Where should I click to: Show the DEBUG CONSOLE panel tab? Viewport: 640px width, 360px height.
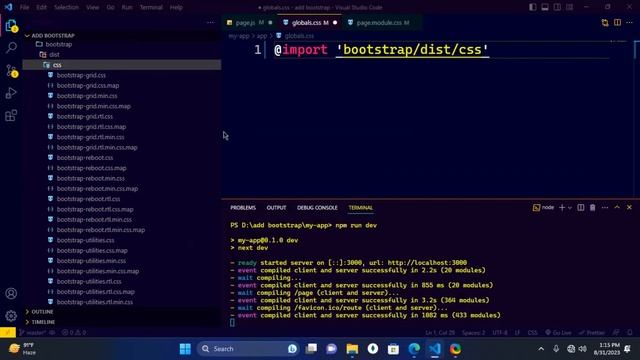coord(317,208)
